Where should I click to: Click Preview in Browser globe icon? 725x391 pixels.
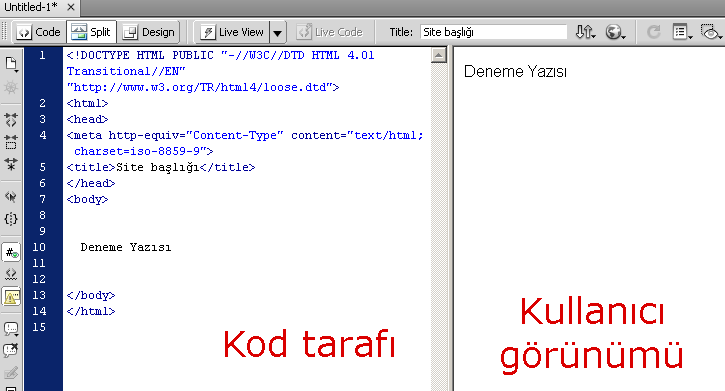[x=615, y=32]
